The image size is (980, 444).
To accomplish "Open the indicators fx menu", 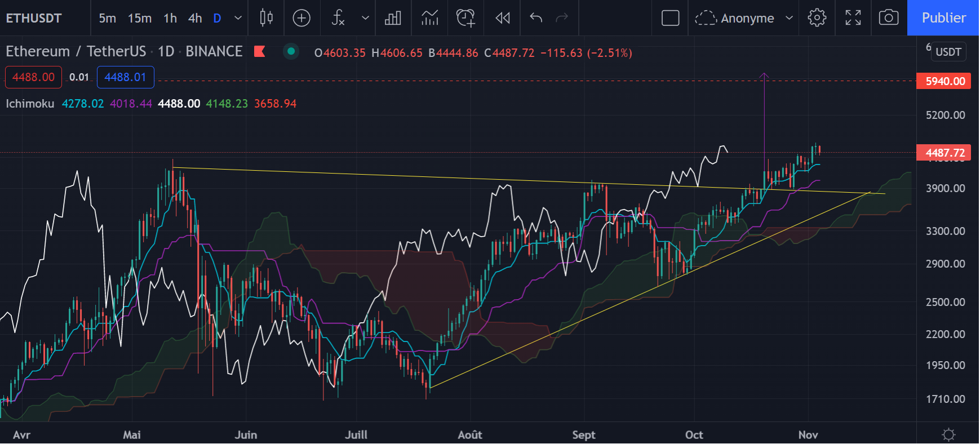I will (338, 18).
